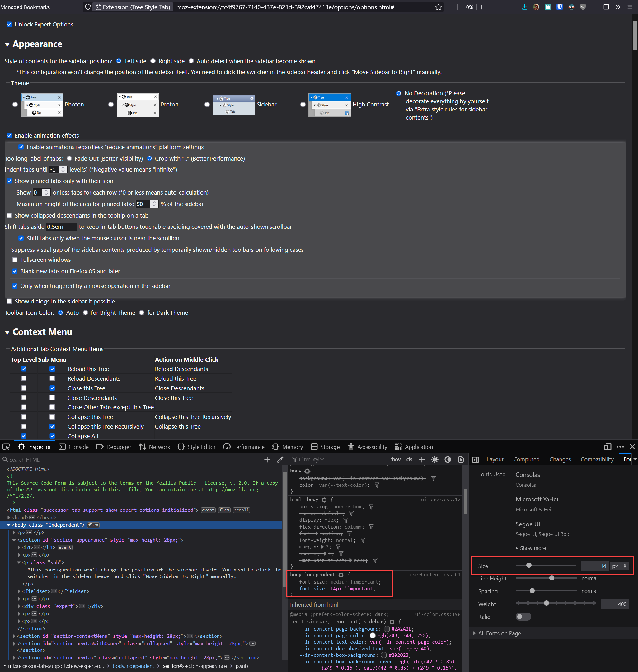Bookmark this page with the star icon
Viewport: 638px width, 672px height.
click(x=439, y=7)
